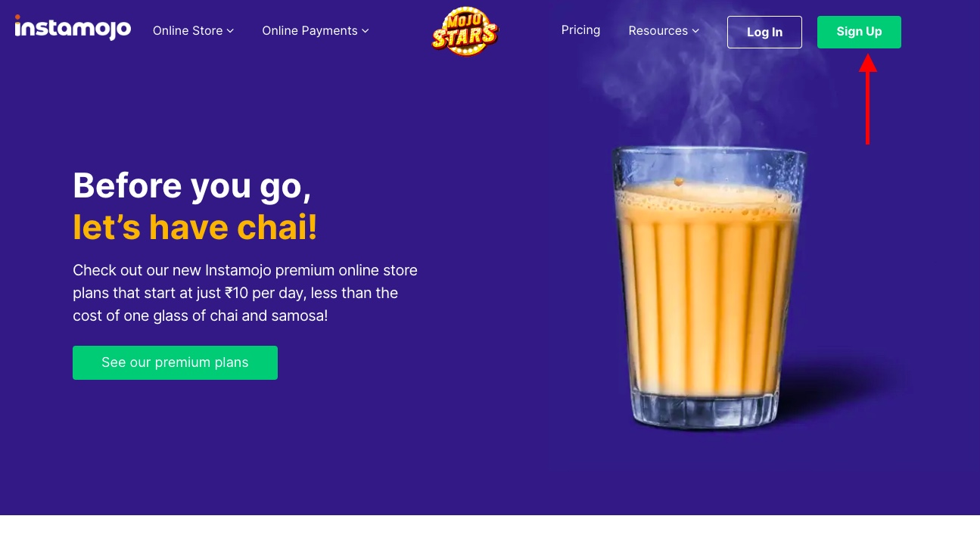Open the Online Store menu label
Screen dimensions: 980x547
coord(188,31)
